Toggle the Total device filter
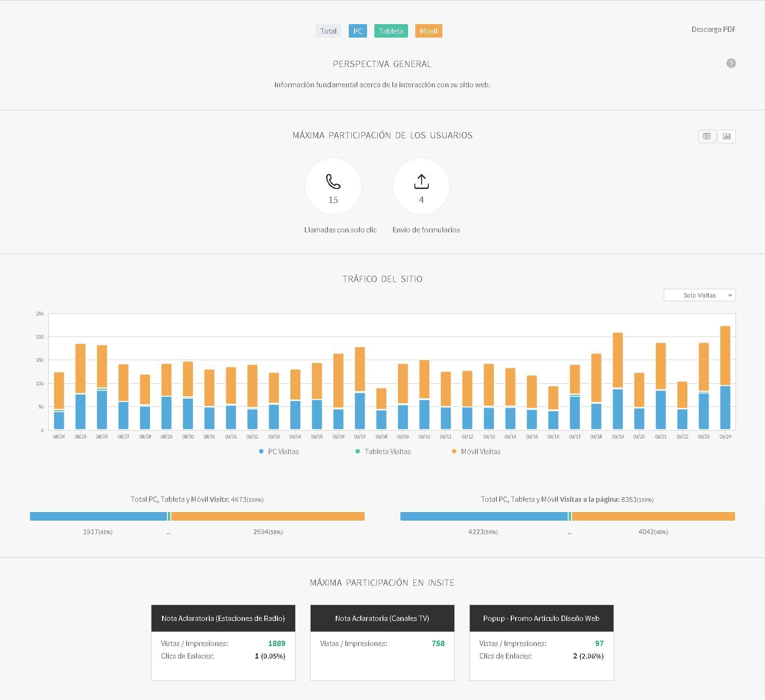This screenshot has width=765, height=700. point(328,31)
